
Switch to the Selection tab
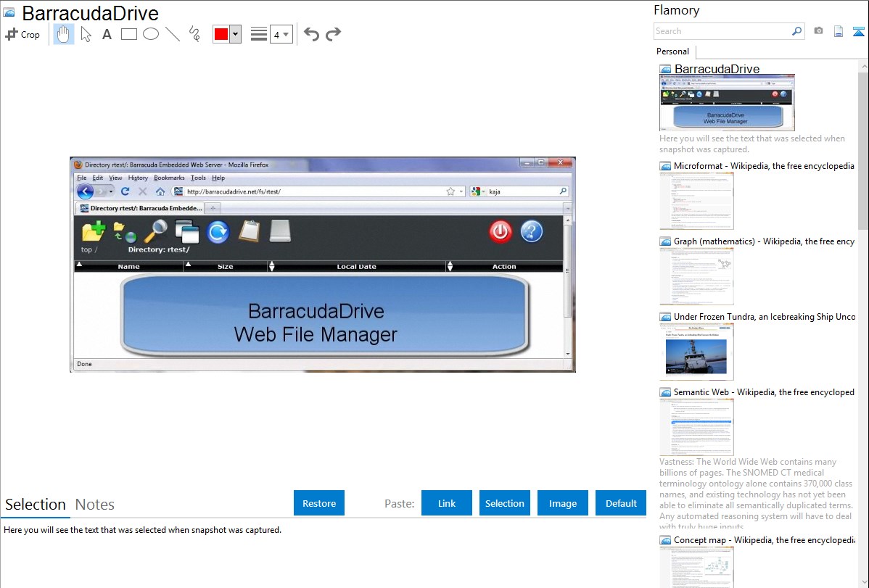pos(36,505)
